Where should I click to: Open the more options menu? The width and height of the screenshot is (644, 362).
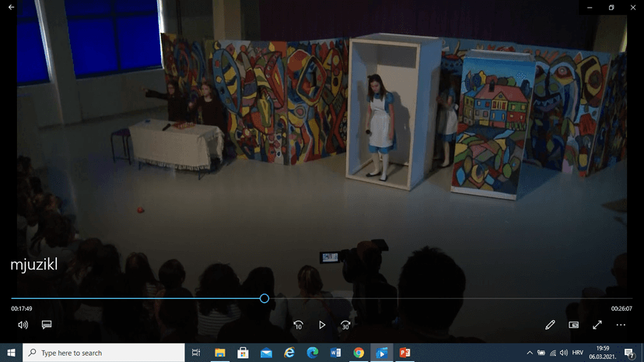(x=621, y=325)
